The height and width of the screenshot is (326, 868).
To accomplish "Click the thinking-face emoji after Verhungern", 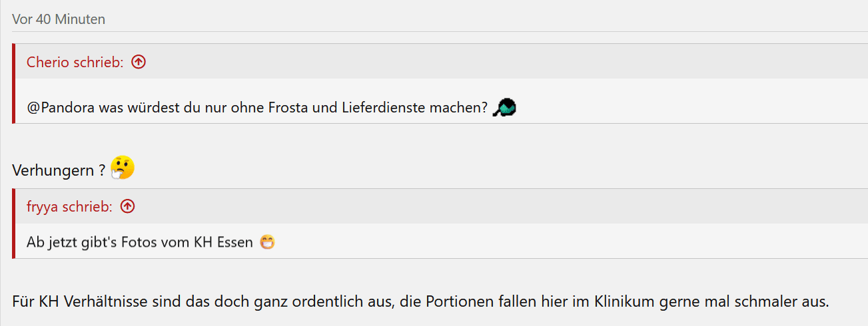I will (x=123, y=168).
